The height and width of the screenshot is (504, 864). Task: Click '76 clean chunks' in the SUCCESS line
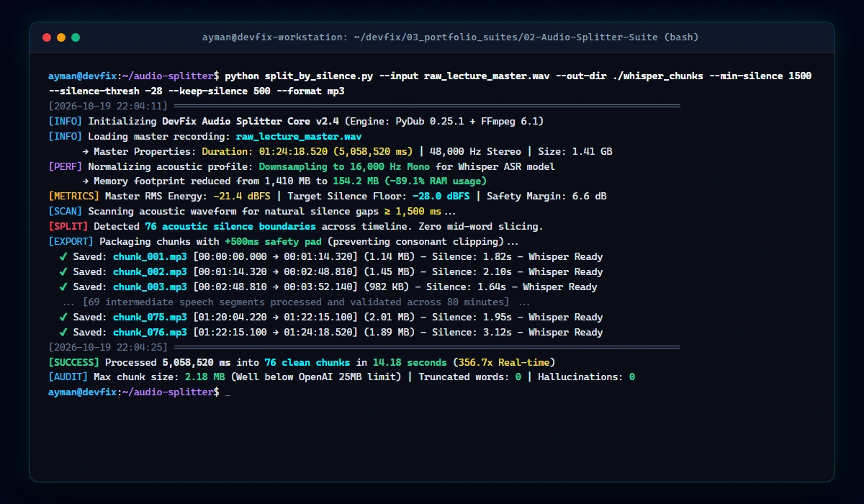point(307,363)
